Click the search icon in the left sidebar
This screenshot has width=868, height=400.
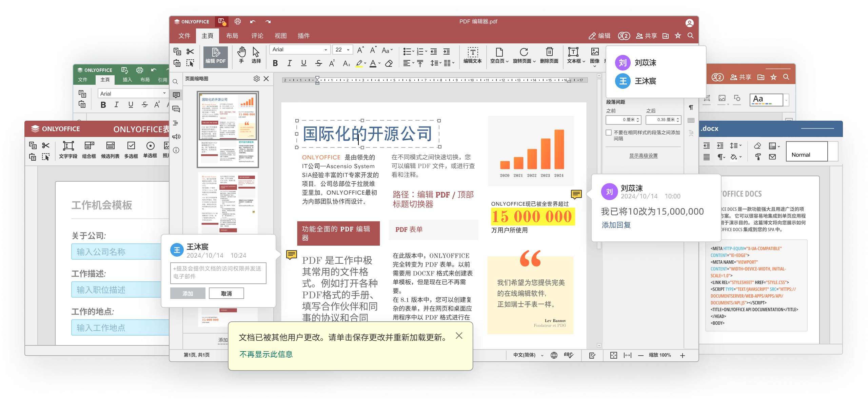coord(176,81)
